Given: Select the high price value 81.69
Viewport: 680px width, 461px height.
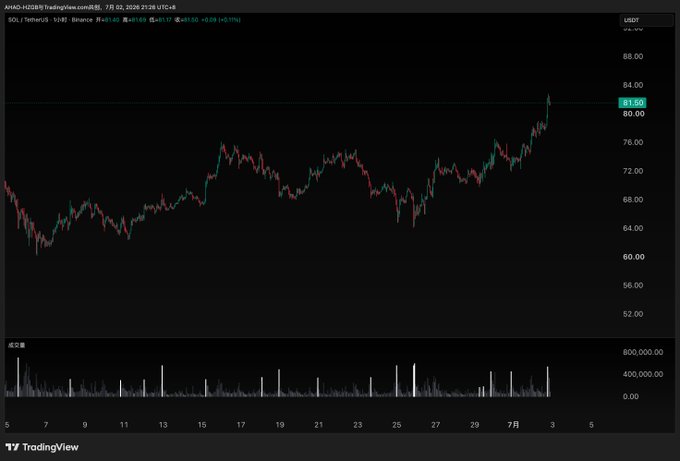Looking at the screenshot, I should click(x=137, y=20).
